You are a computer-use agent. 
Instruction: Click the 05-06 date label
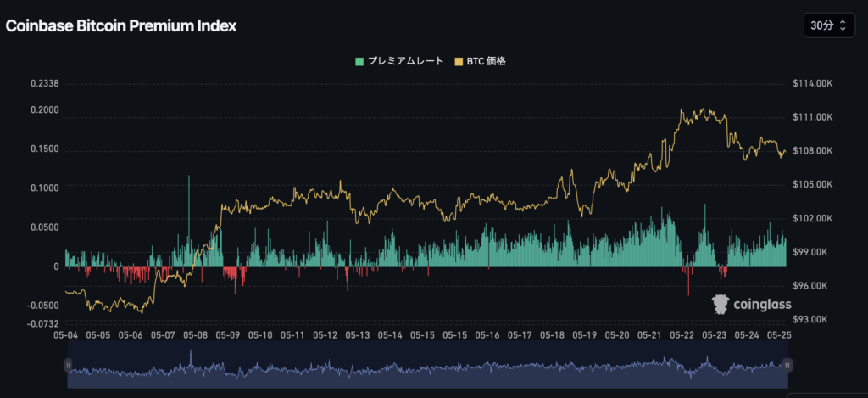pos(131,335)
